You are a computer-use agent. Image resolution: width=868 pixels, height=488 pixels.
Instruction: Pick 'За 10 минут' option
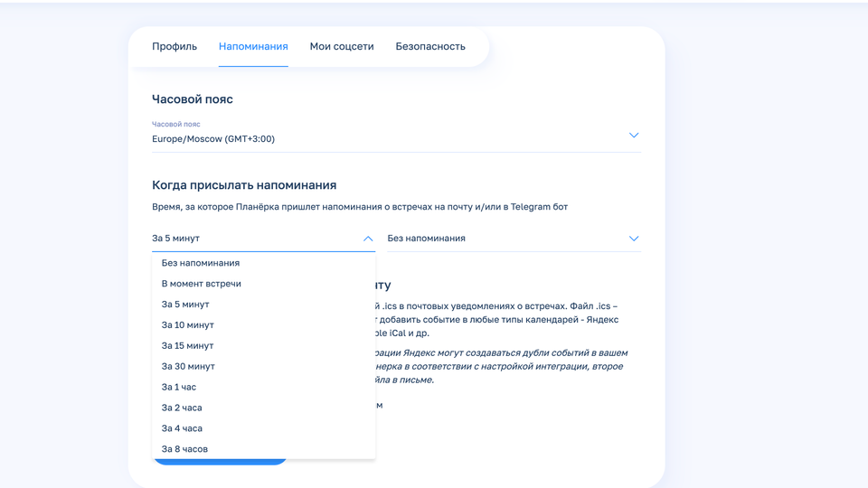click(x=263, y=324)
